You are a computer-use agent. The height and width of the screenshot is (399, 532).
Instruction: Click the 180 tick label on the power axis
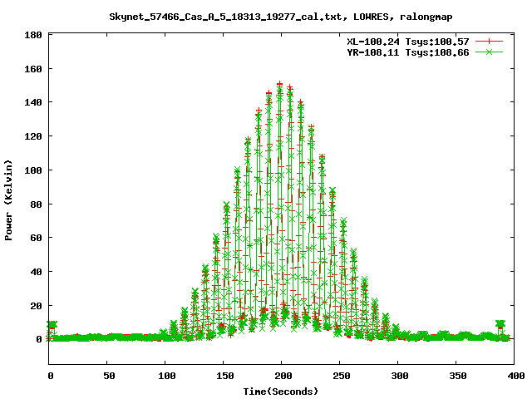(x=33, y=35)
